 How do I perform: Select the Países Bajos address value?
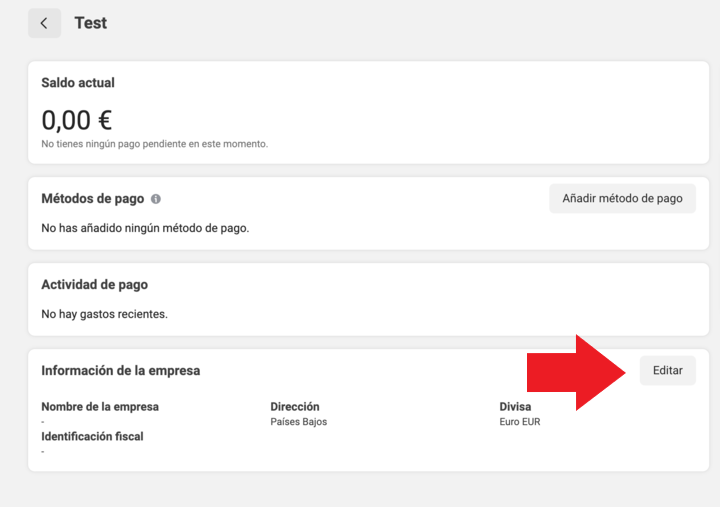point(298,422)
